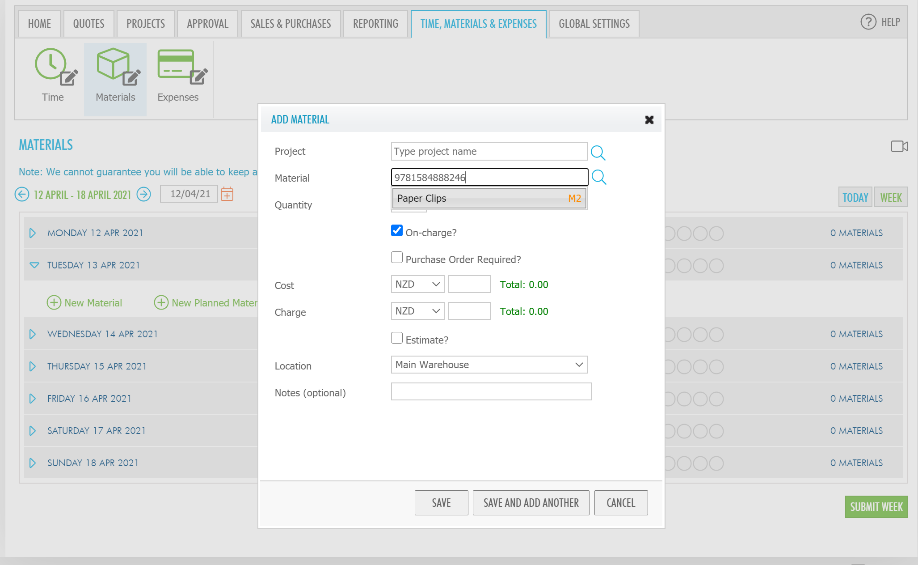The height and width of the screenshot is (565, 918).
Task: Open the calendar date picker icon
Action: click(x=227, y=194)
